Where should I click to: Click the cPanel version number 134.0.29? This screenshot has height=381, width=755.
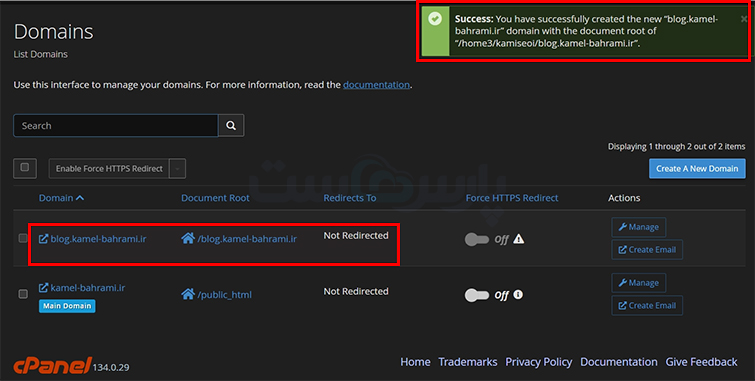pyautogui.click(x=111, y=368)
